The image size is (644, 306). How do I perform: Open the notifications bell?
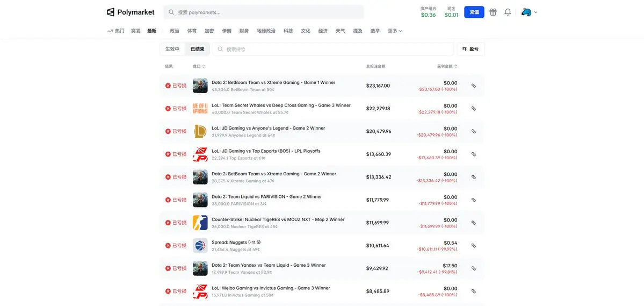click(x=508, y=12)
